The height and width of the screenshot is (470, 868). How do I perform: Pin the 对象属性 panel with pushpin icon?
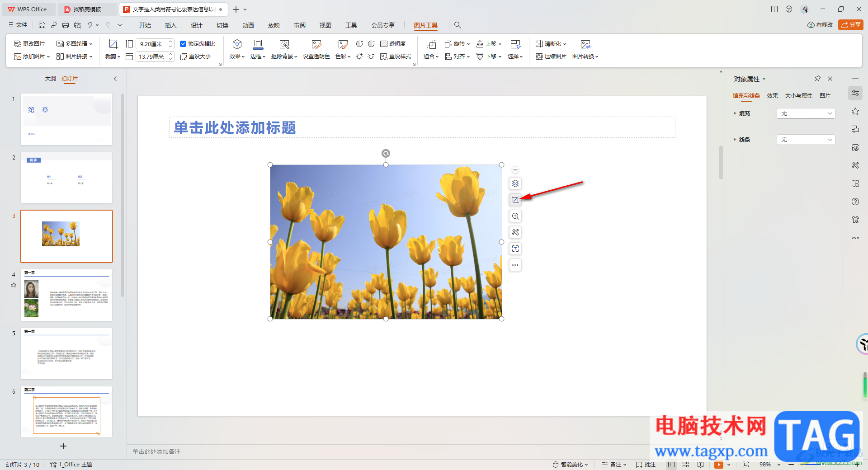[x=817, y=79]
